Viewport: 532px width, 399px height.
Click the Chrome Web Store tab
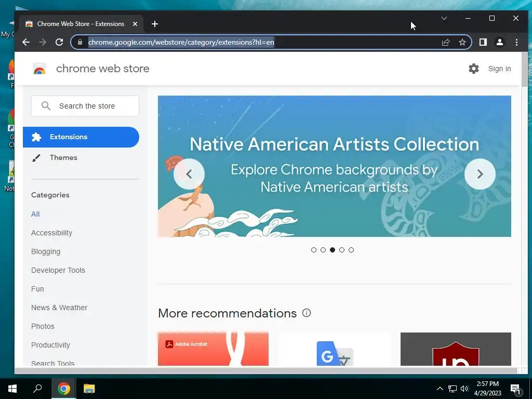81,24
